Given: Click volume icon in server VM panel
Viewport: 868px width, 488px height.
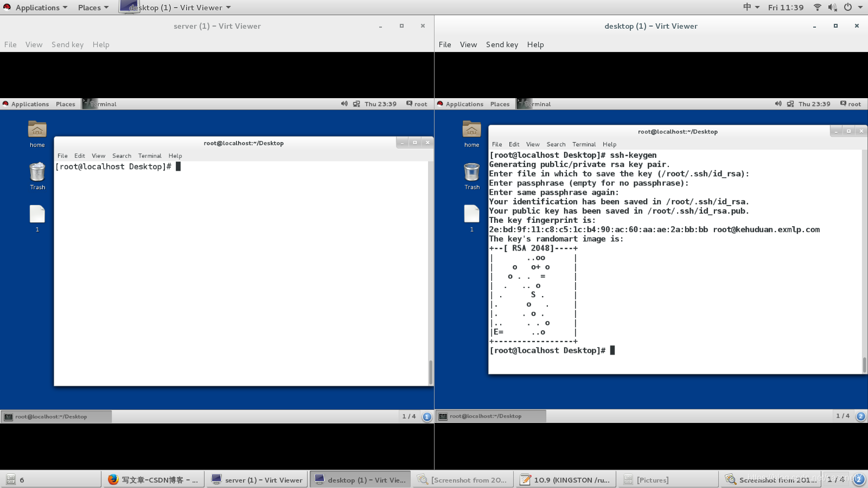Looking at the screenshot, I should click(344, 104).
